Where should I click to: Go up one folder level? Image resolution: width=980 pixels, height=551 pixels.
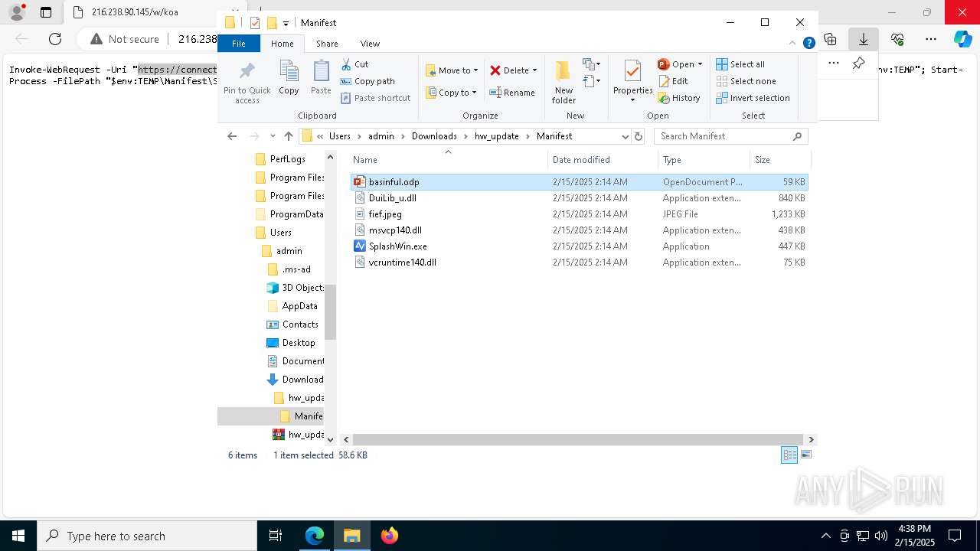[288, 136]
